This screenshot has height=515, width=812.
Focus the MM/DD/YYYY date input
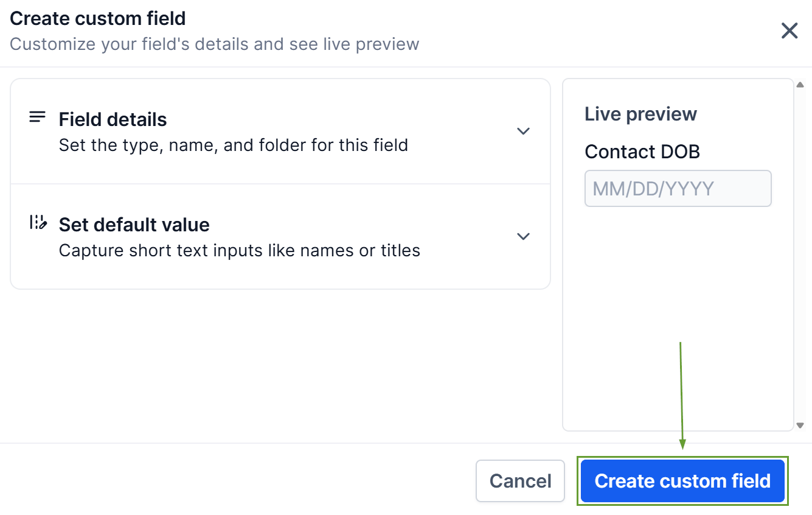(x=678, y=189)
